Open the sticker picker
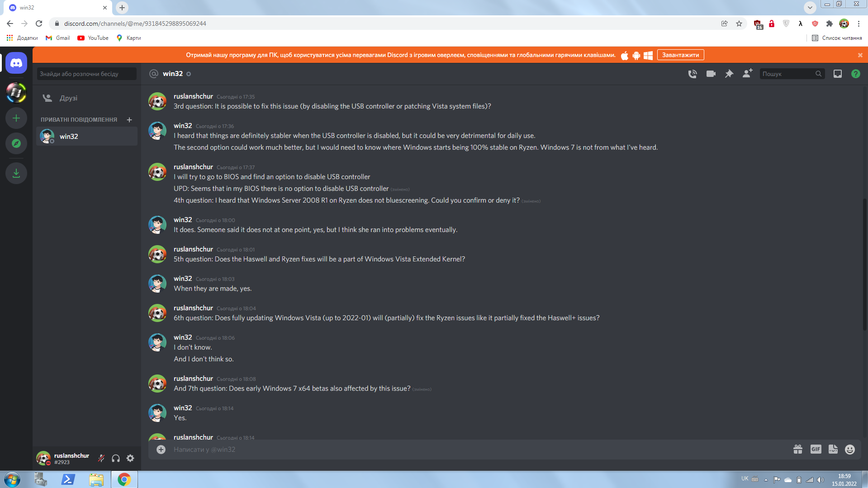 pyautogui.click(x=833, y=449)
